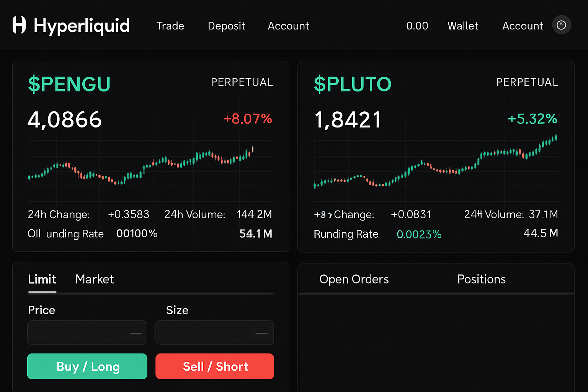Select Account nav item next to Deposit
Viewport: 588px width, 392px height.
click(288, 26)
